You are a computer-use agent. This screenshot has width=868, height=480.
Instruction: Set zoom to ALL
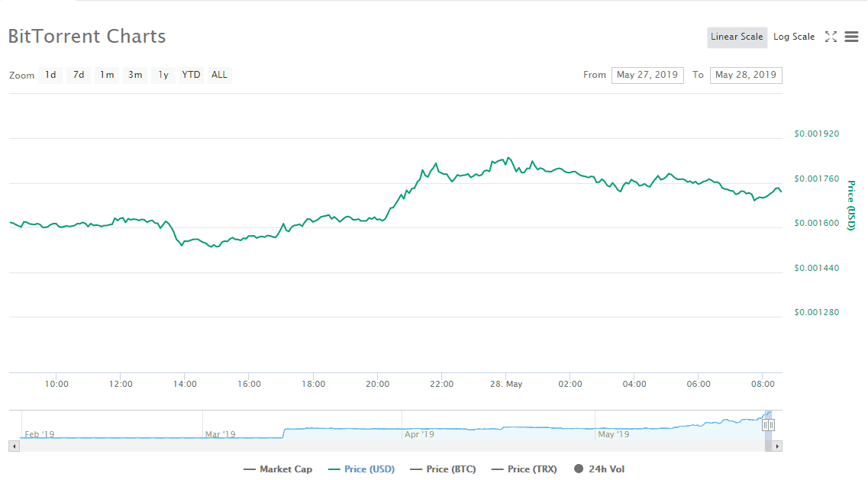point(219,75)
